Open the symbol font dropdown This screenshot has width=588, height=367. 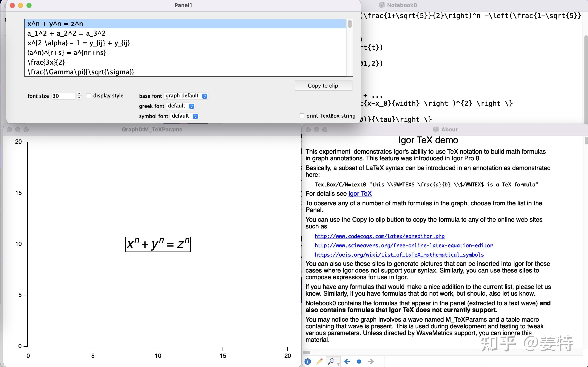pos(184,116)
